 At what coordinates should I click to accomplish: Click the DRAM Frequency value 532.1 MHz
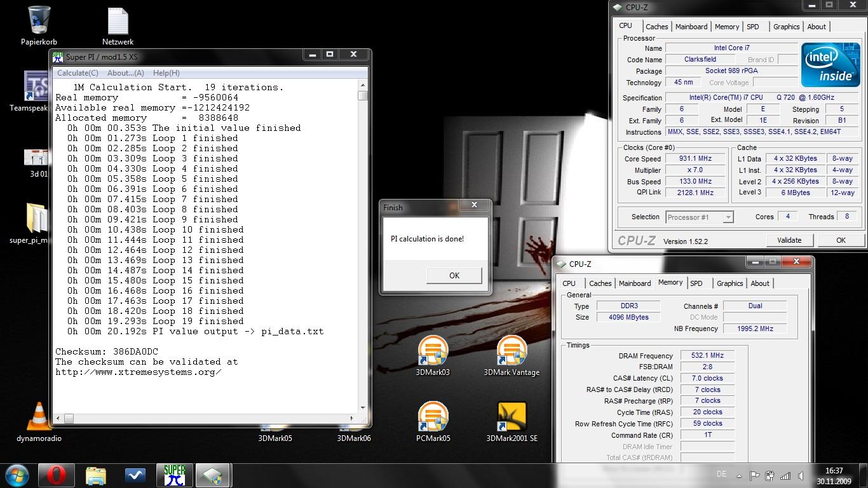click(707, 356)
